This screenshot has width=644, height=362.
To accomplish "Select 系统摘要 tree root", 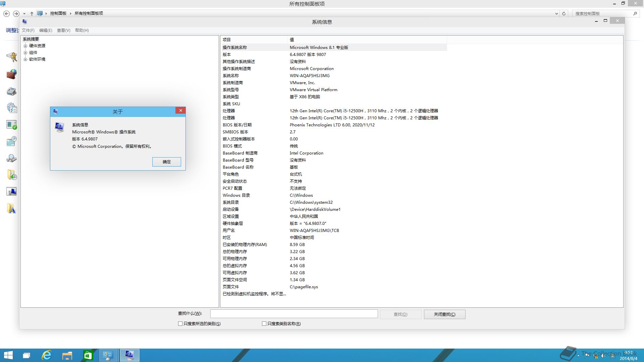I will (31, 39).
